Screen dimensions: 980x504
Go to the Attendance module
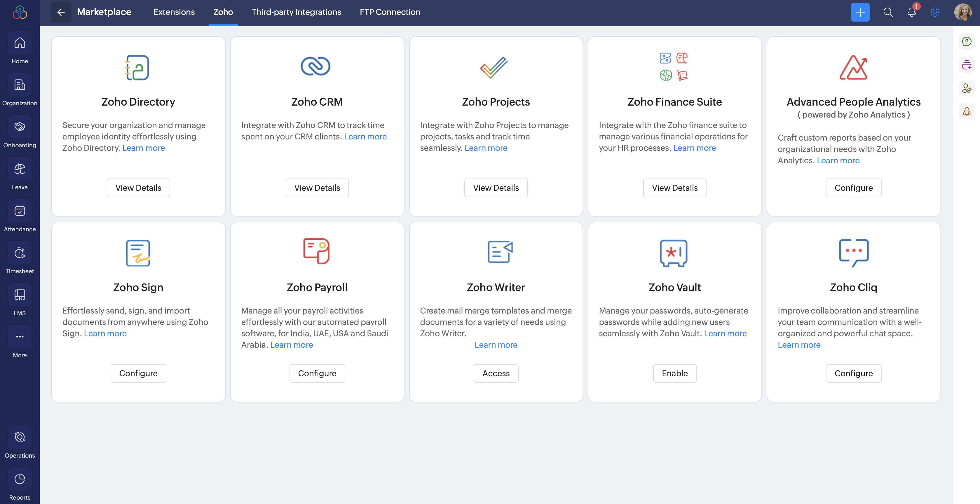click(x=20, y=211)
